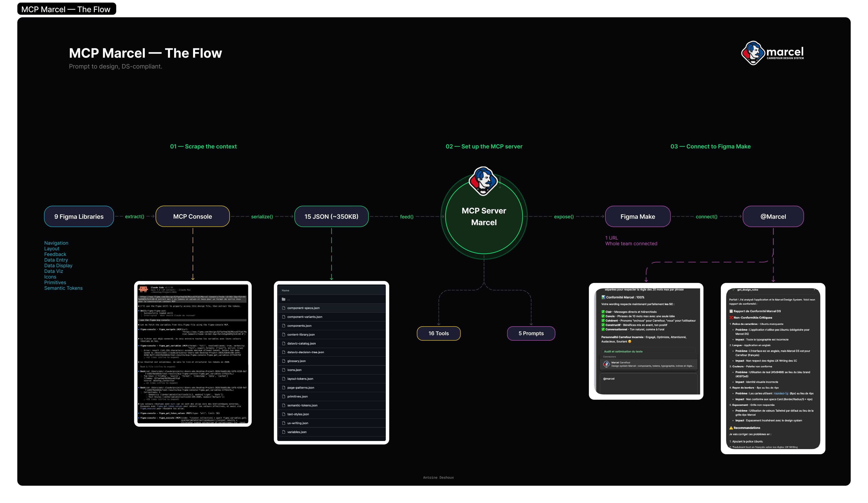Select the @Marcel node

(773, 216)
